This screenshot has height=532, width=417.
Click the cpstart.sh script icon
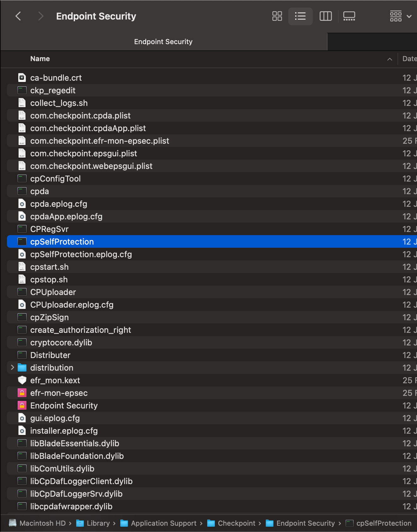click(x=22, y=267)
